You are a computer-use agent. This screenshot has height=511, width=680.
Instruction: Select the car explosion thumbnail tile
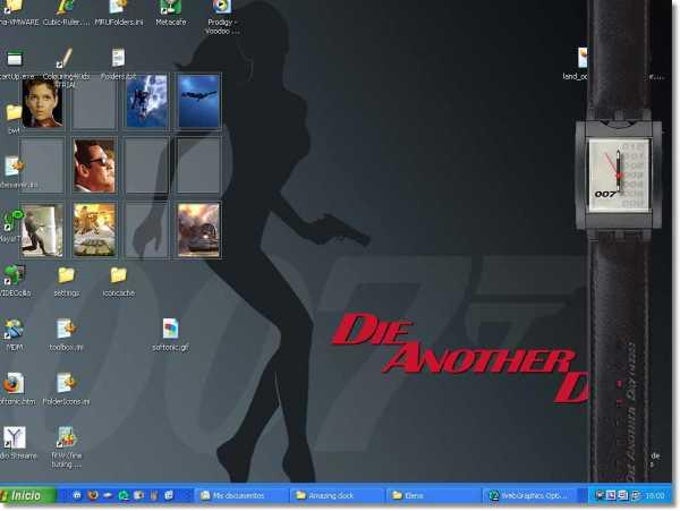click(x=199, y=230)
